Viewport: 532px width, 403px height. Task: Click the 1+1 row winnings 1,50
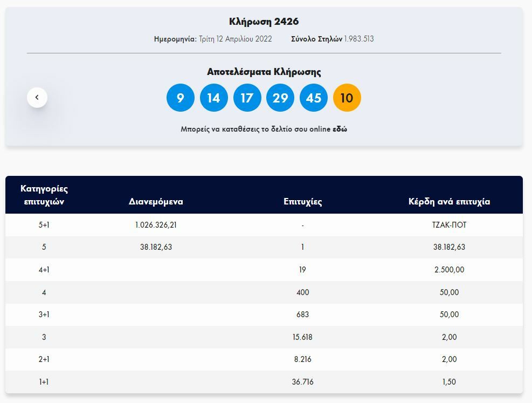coord(449,382)
